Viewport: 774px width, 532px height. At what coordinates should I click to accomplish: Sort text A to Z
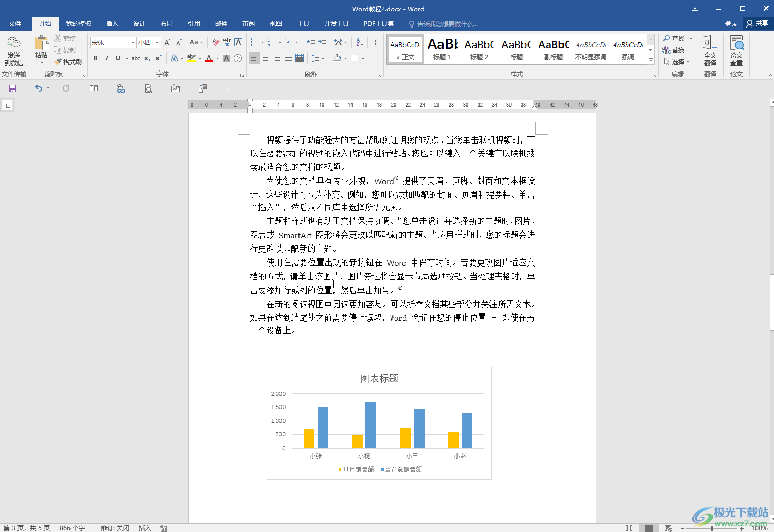[x=360, y=42]
